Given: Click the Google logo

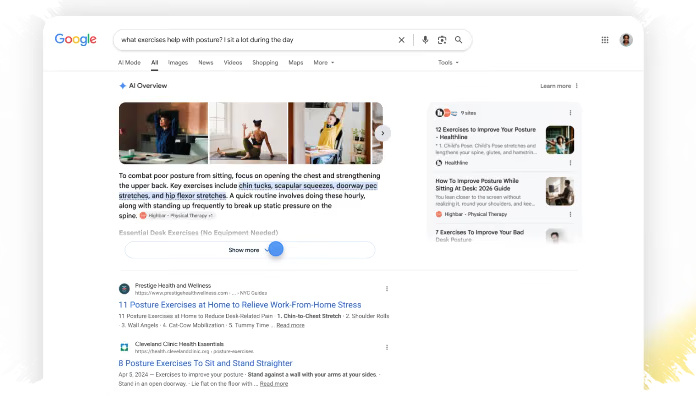Looking at the screenshot, I should (x=75, y=39).
